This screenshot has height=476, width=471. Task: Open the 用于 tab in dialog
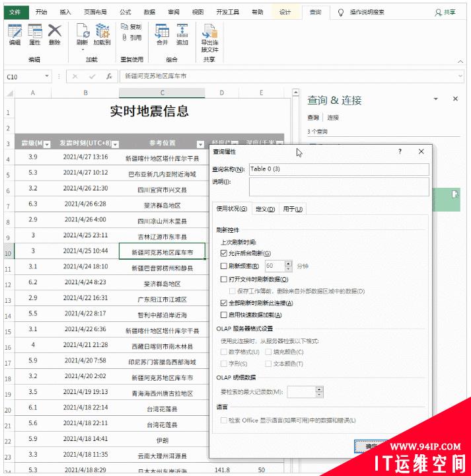click(293, 209)
